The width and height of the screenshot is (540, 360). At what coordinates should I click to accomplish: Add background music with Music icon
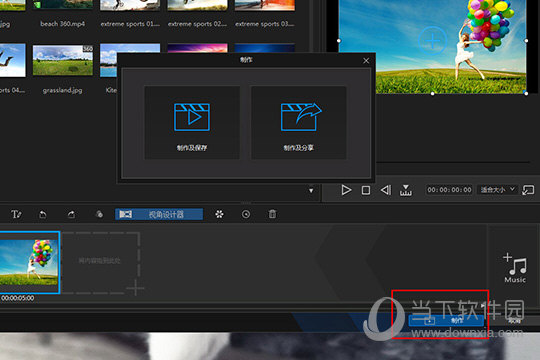point(515,268)
